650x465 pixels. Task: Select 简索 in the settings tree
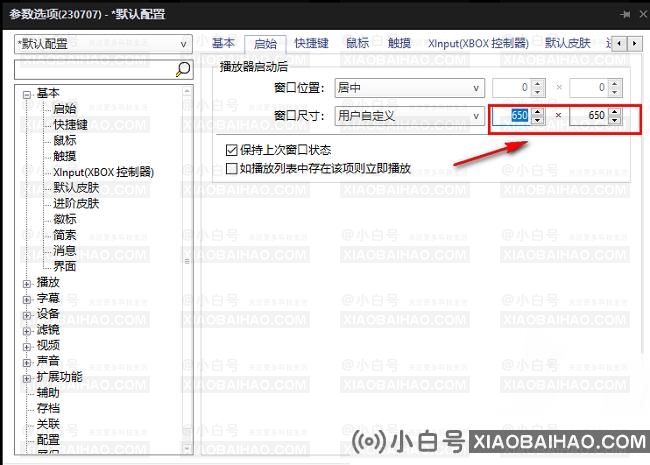pos(65,235)
